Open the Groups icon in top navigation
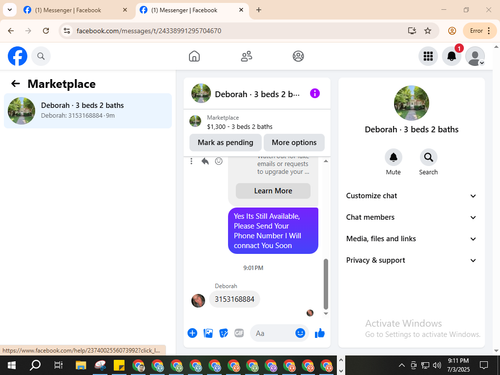This screenshot has width=500, height=375. (298, 56)
